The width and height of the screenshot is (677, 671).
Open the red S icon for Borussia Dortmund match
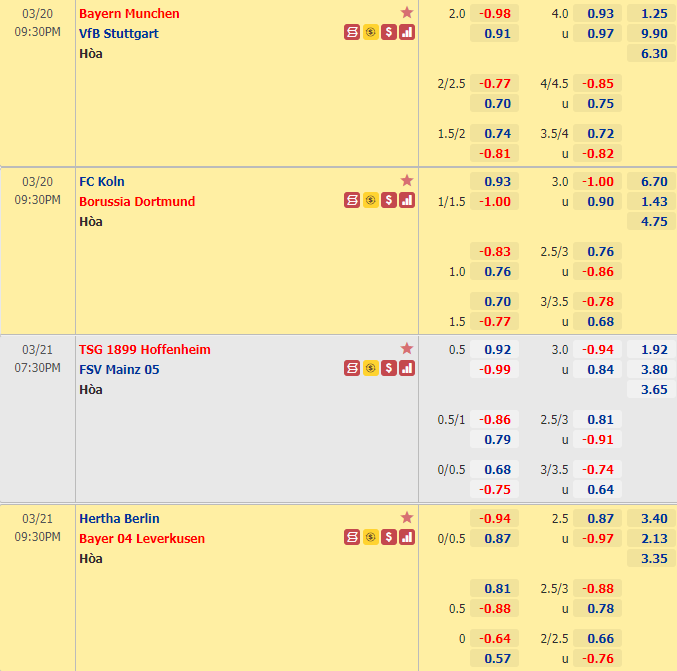point(352,200)
